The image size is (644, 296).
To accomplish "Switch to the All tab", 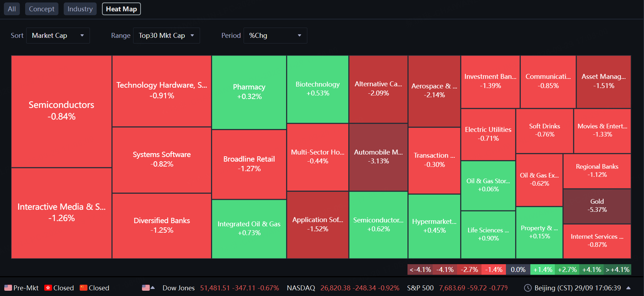I will (x=12, y=9).
